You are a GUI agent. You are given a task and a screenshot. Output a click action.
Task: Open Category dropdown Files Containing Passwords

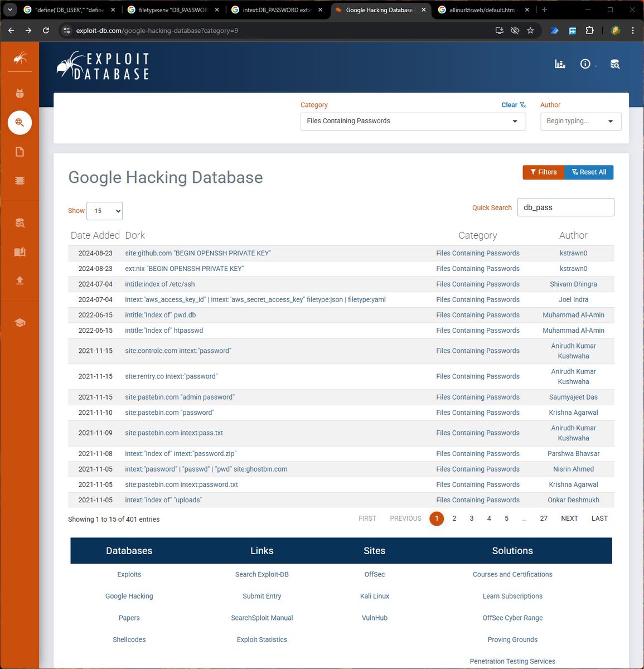(413, 121)
